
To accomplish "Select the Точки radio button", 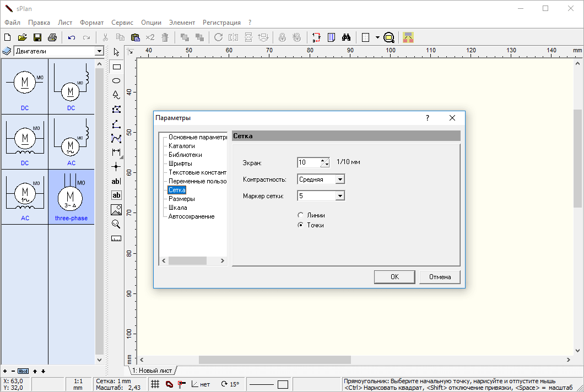I will pyautogui.click(x=300, y=225).
